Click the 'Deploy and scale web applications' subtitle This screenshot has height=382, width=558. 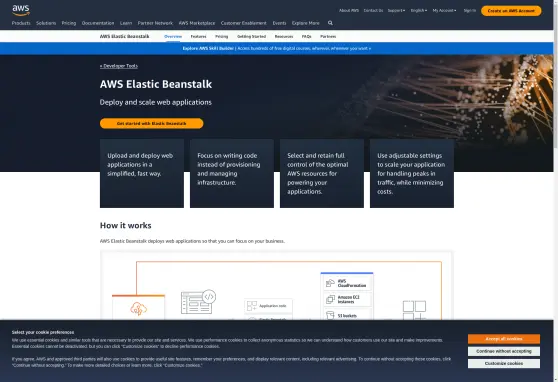click(156, 102)
